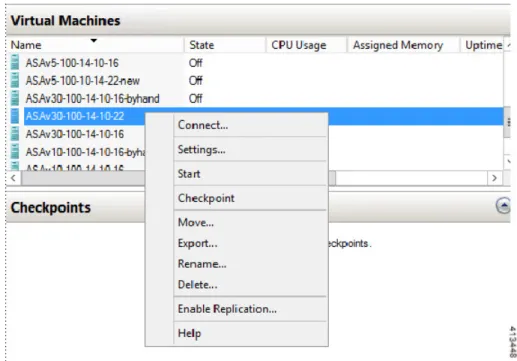Image resolution: width=517 pixels, height=361 pixels.
Task: Select Start in the context menu
Action: (x=189, y=174)
